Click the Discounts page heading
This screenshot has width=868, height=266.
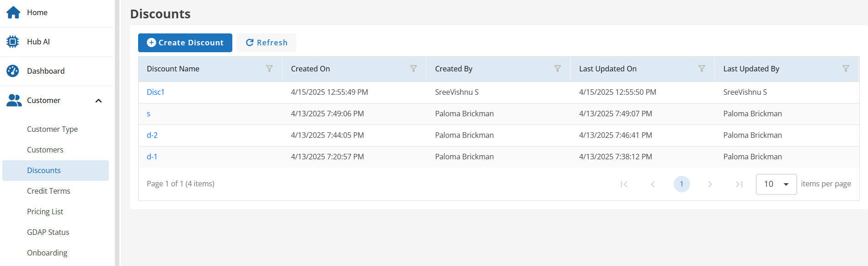pyautogui.click(x=160, y=14)
